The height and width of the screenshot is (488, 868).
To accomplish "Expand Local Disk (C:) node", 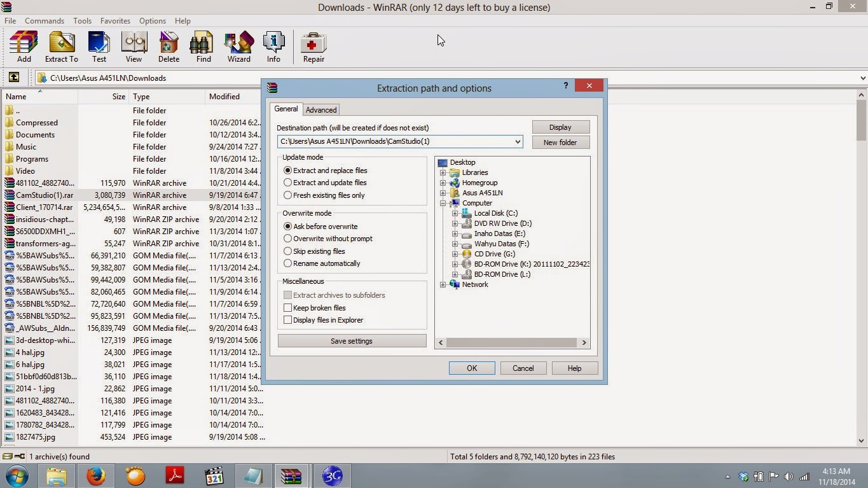I will pyautogui.click(x=455, y=213).
